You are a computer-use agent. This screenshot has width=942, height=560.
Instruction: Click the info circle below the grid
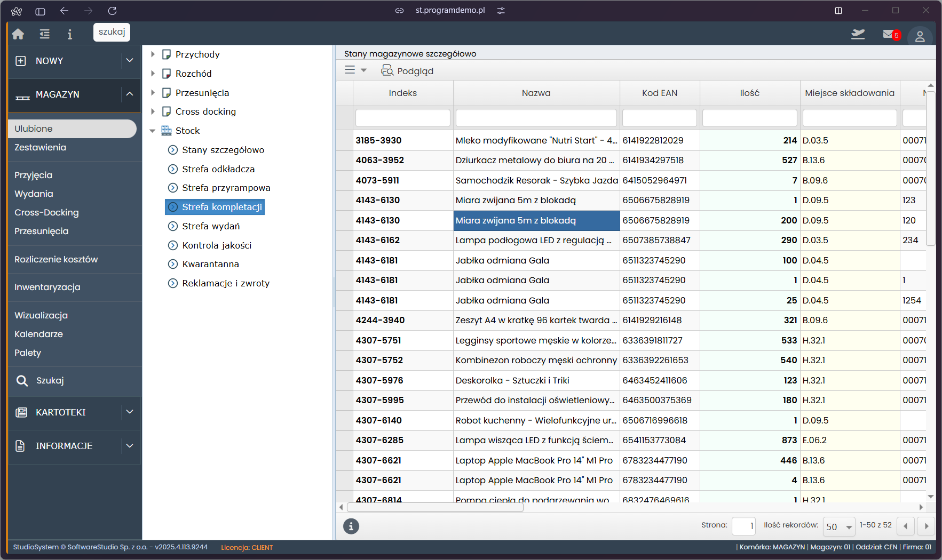[x=351, y=526]
